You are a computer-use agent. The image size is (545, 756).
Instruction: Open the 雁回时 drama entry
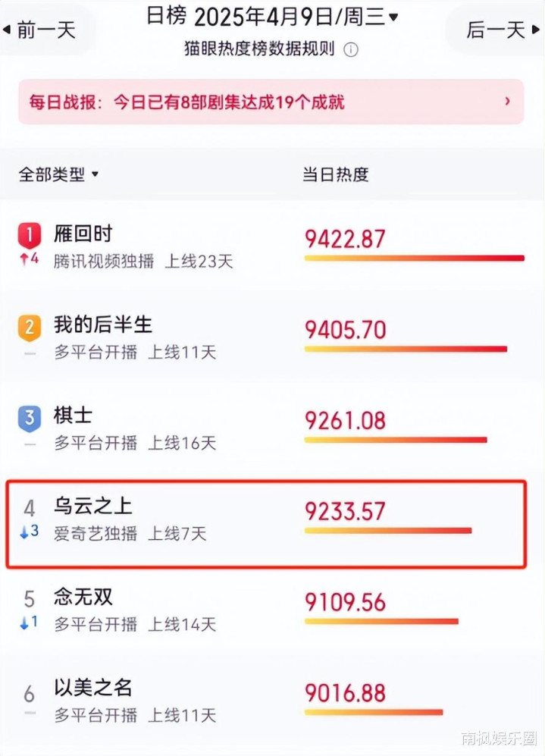83,234
